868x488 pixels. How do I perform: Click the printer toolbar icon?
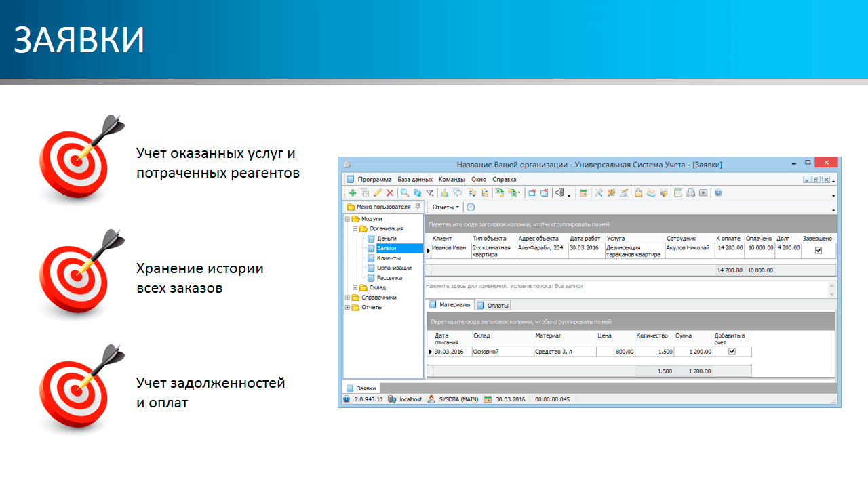(690, 192)
